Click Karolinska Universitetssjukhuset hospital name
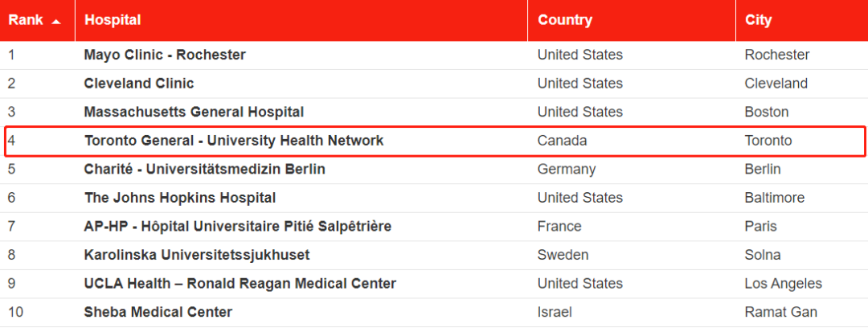The height and width of the screenshot is (328, 868). [197, 255]
